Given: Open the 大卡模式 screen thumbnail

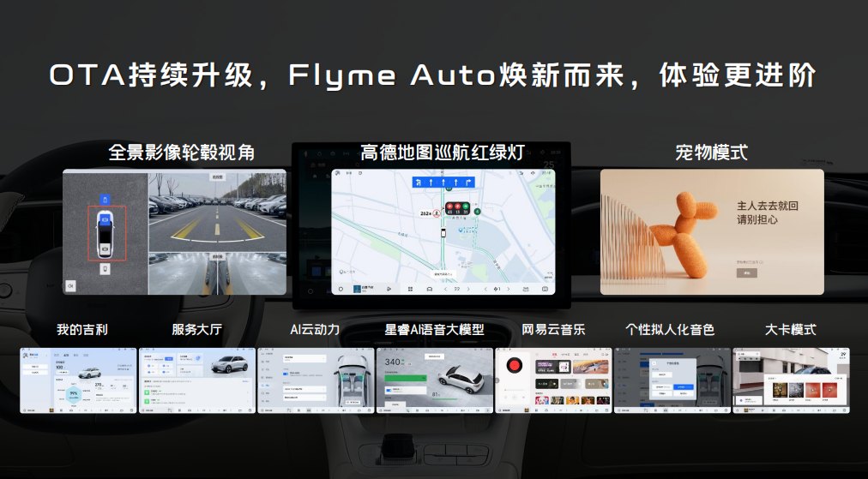Looking at the screenshot, I should [791, 380].
